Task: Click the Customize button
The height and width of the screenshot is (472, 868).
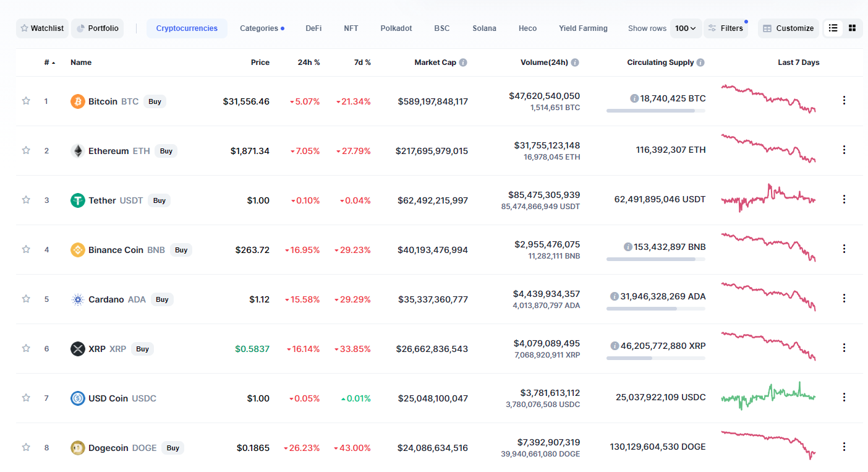Action: click(788, 28)
